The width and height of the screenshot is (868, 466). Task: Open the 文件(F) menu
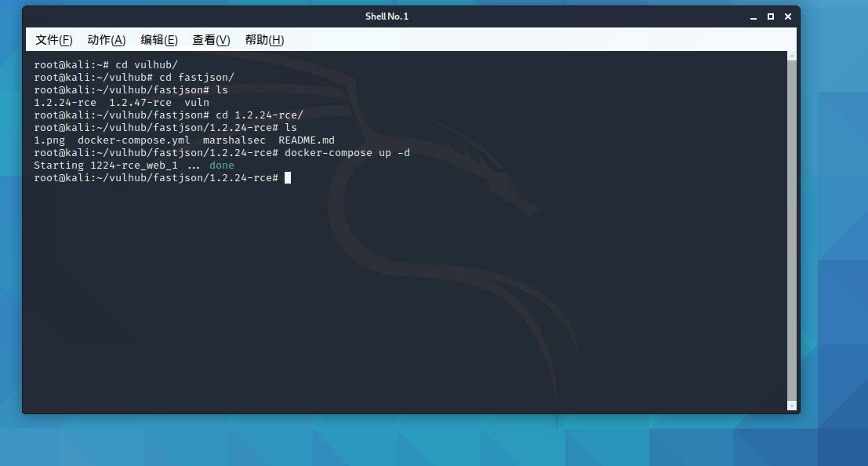tap(53, 40)
